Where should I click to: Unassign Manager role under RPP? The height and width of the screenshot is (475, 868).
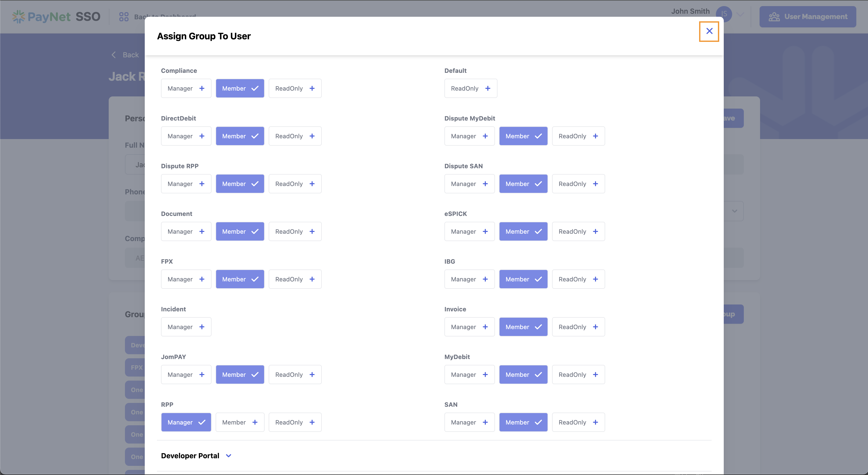186,422
